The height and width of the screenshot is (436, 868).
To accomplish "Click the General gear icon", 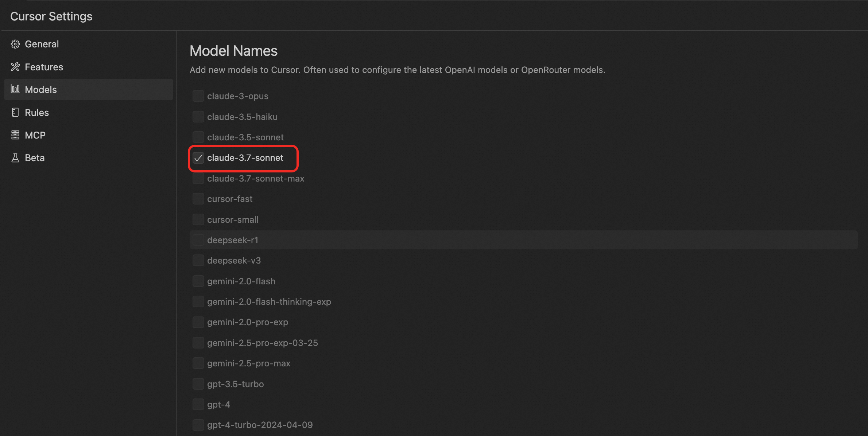I will [x=15, y=44].
